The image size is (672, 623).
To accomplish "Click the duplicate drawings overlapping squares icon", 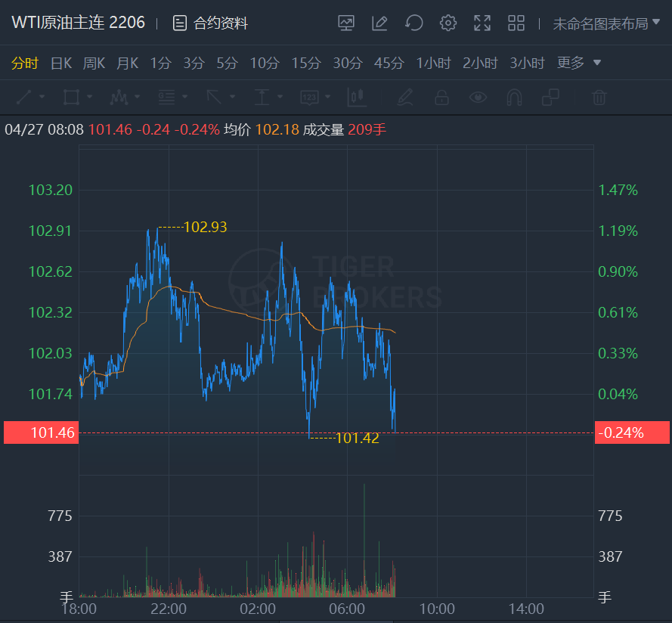I will 551,98.
